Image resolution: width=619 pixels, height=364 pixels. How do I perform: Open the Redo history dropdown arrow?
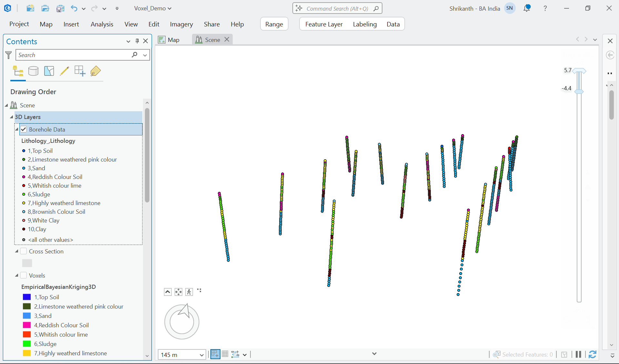(104, 9)
